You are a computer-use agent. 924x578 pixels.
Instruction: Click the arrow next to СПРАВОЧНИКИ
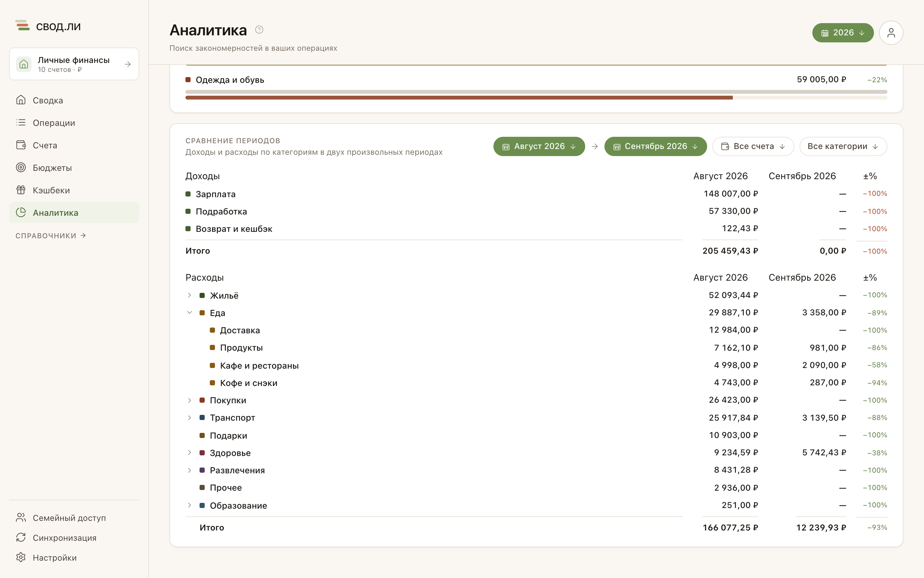(83, 235)
